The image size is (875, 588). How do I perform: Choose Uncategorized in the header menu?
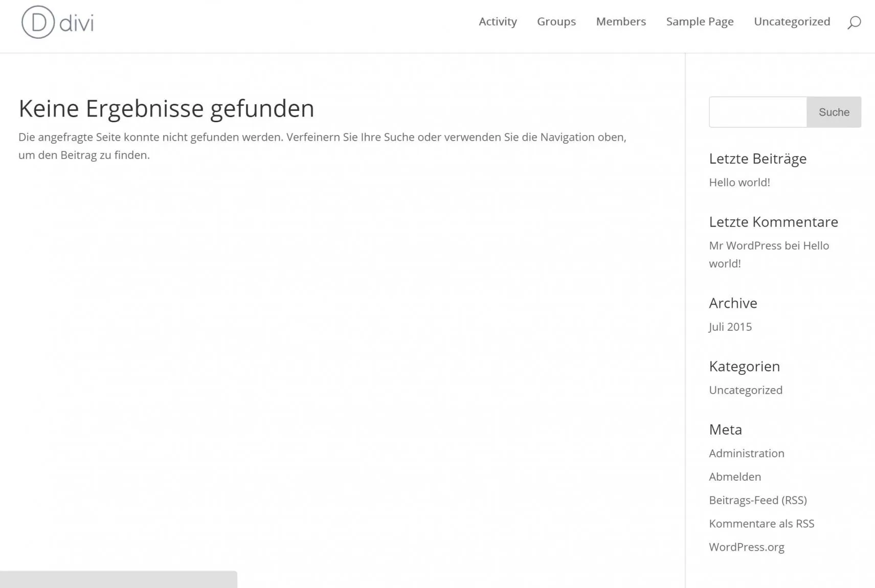(x=792, y=21)
